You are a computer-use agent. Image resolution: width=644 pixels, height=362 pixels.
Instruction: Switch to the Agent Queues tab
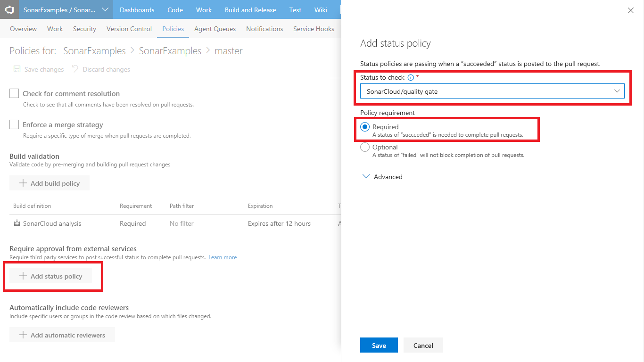pos(215,29)
